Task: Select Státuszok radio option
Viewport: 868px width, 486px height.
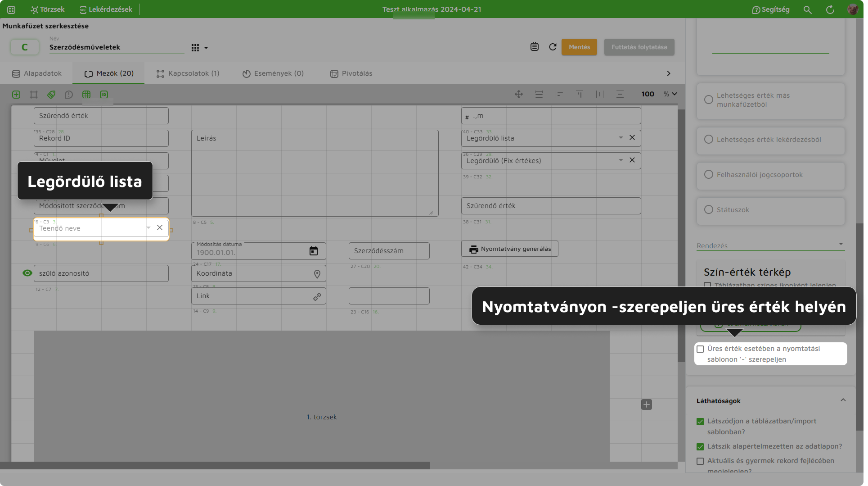Action: click(709, 210)
